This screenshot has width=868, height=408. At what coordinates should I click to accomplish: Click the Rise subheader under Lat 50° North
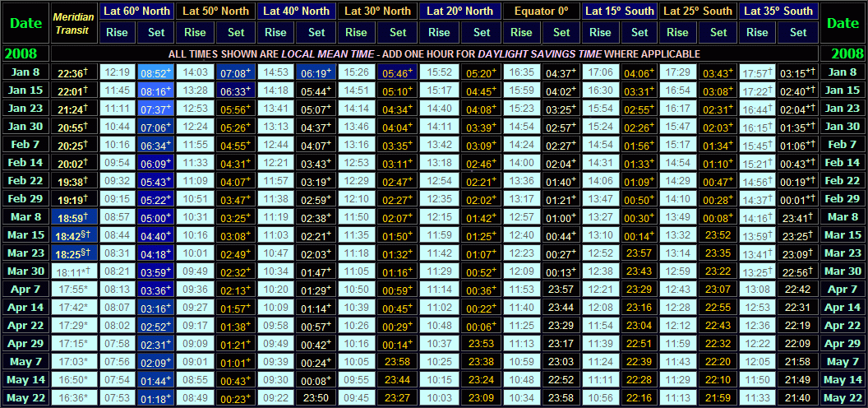(x=195, y=33)
